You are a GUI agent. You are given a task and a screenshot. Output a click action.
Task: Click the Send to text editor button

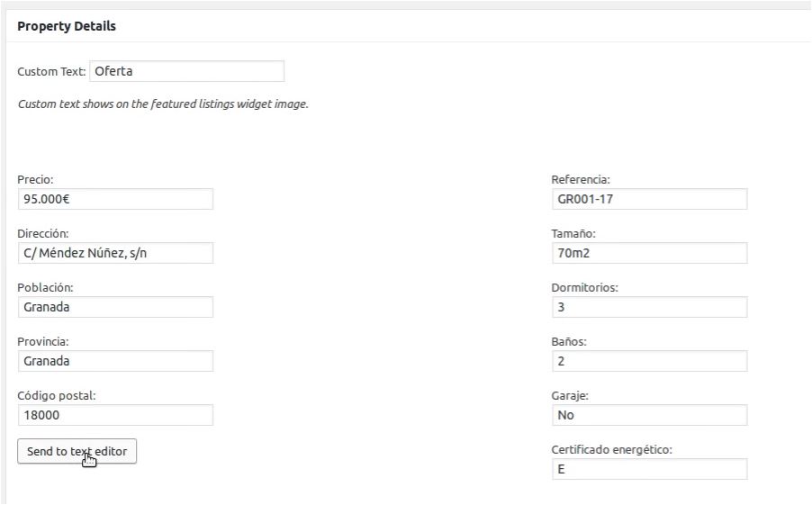click(x=77, y=451)
